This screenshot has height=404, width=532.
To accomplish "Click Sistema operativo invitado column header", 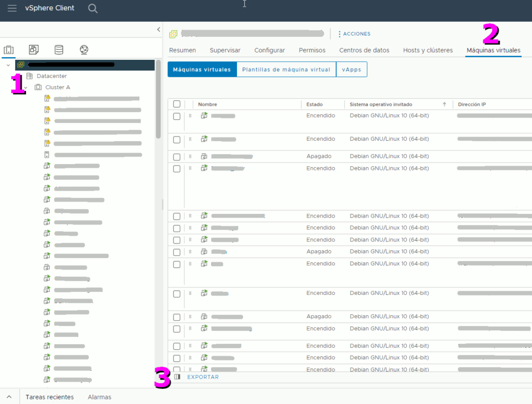I will [x=381, y=104].
